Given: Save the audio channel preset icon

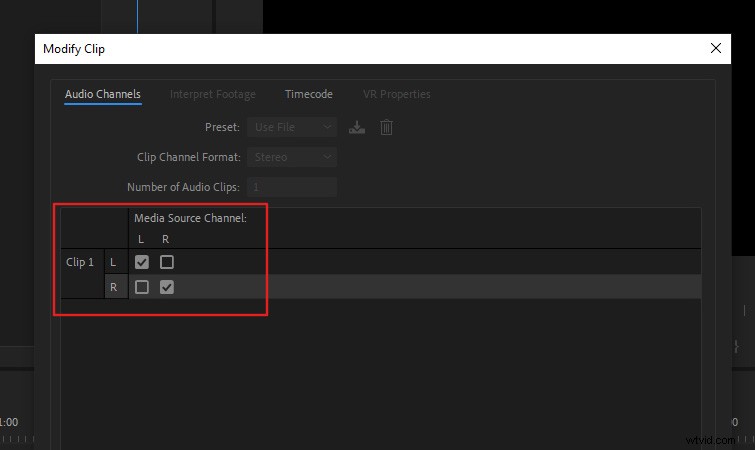Looking at the screenshot, I should 357,127.
